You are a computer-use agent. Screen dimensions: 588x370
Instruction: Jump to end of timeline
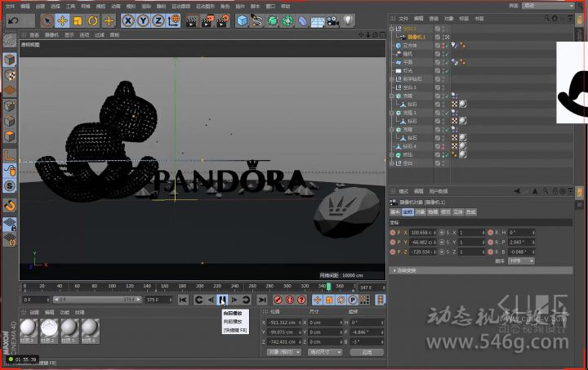point(262,300)
